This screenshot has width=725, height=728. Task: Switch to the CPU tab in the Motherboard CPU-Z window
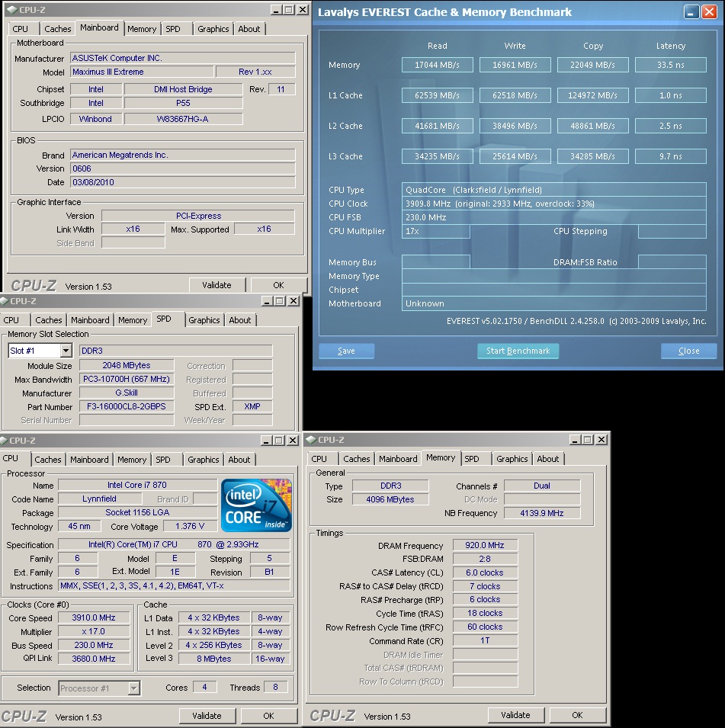[x=20, y=29]
